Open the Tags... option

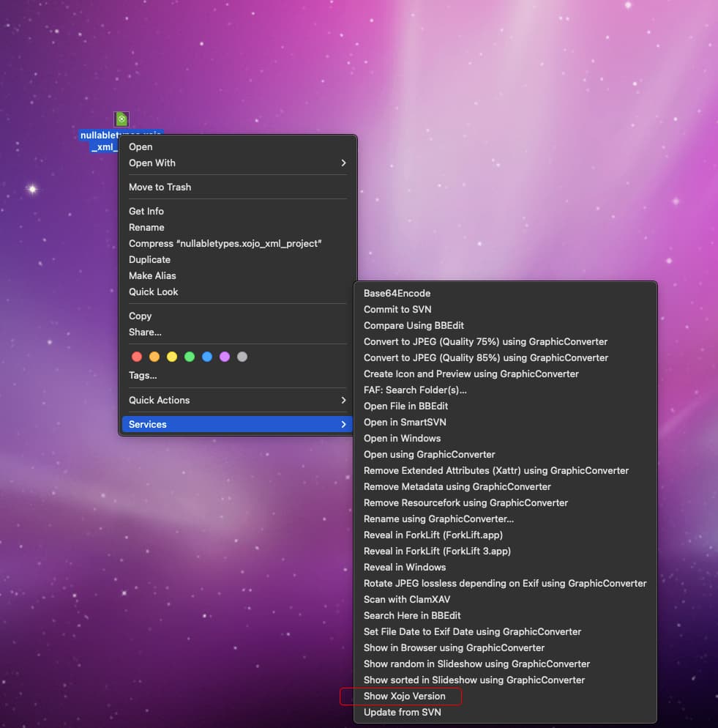(x=237, y=376)
